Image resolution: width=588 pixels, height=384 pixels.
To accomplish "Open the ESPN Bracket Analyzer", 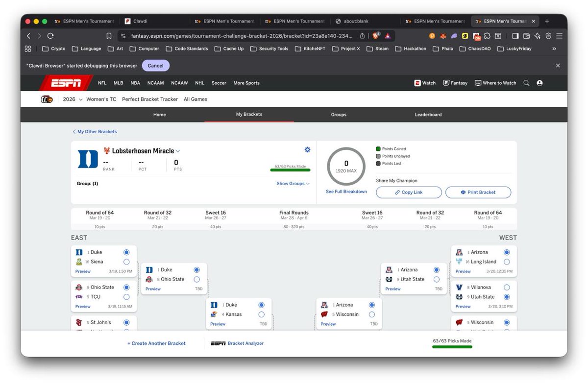I will tap(237, 343).
